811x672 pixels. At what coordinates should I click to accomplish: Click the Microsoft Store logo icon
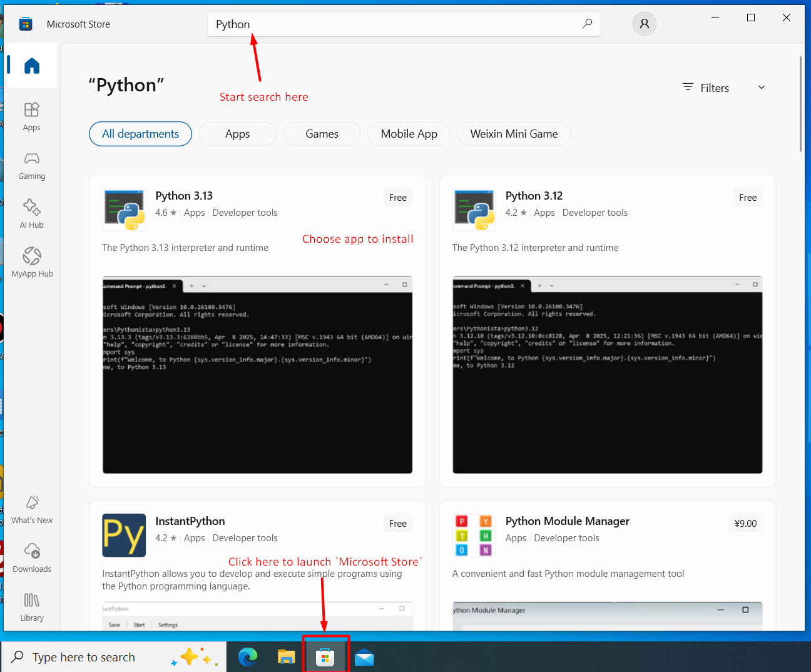click(26, 24)
